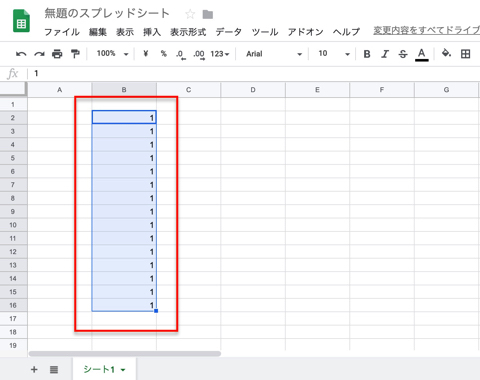Open the borders tool
The image size is (480, 380).
pyautogui.click(x=466, y=54)
